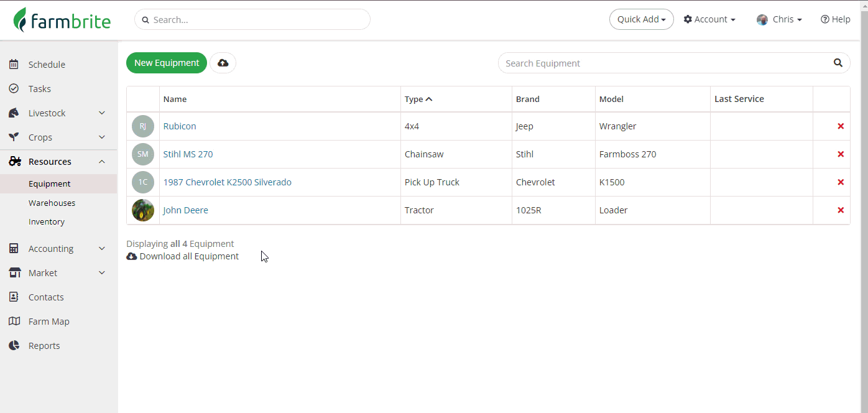Open Warehouses under Resources
The image size is (868, 413).
point(52,203)
